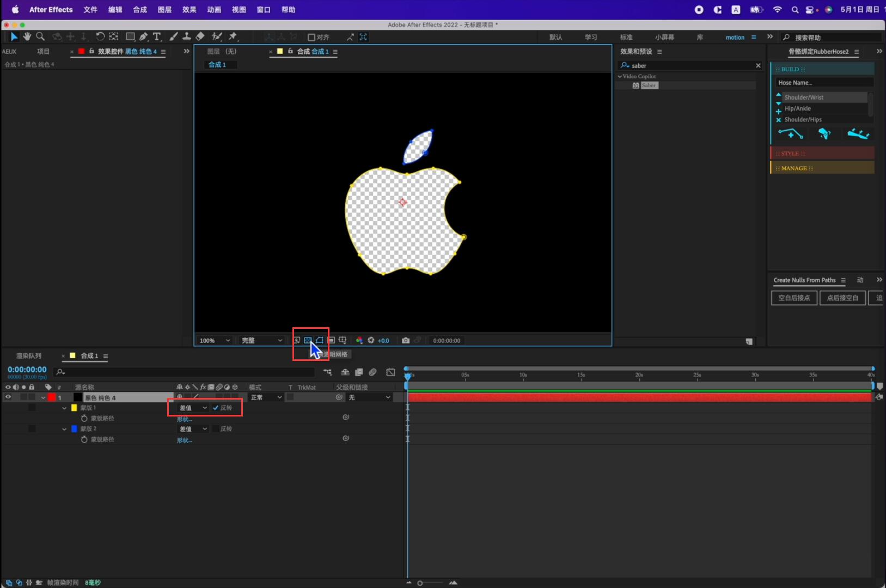Expand the MANAGE section in RubberHose
The image size is (886, 588).
pyautogui.click(x=822, y=168)
